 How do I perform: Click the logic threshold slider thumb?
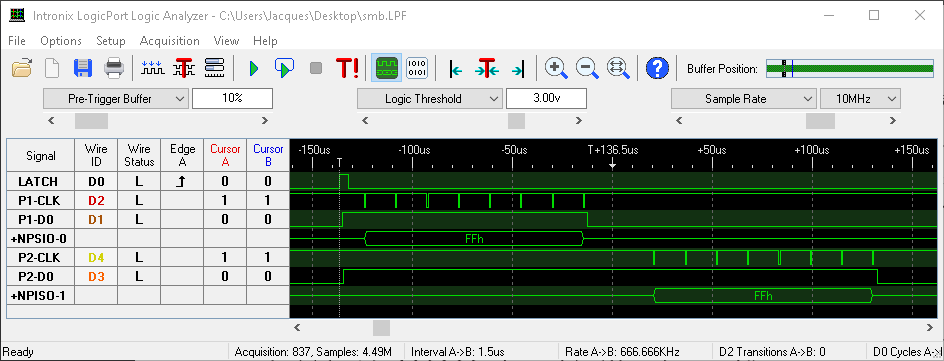point(517,121)
